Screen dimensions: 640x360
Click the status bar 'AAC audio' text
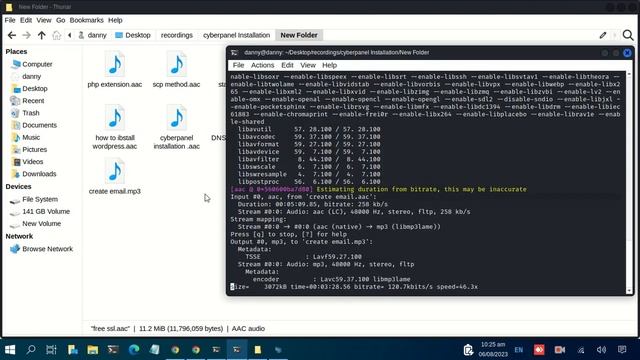tap(248, 329)
